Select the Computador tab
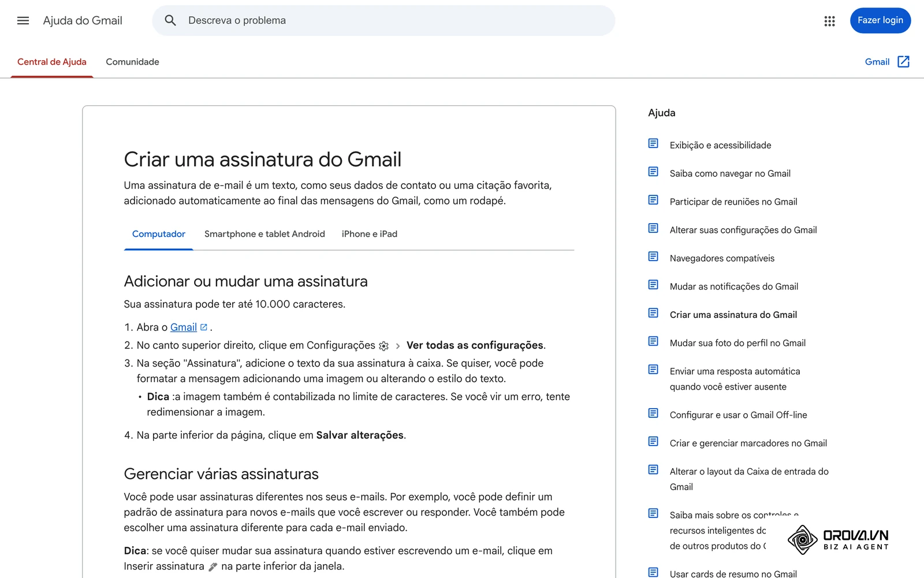The image size is (924, 578). tap(159, 234)
